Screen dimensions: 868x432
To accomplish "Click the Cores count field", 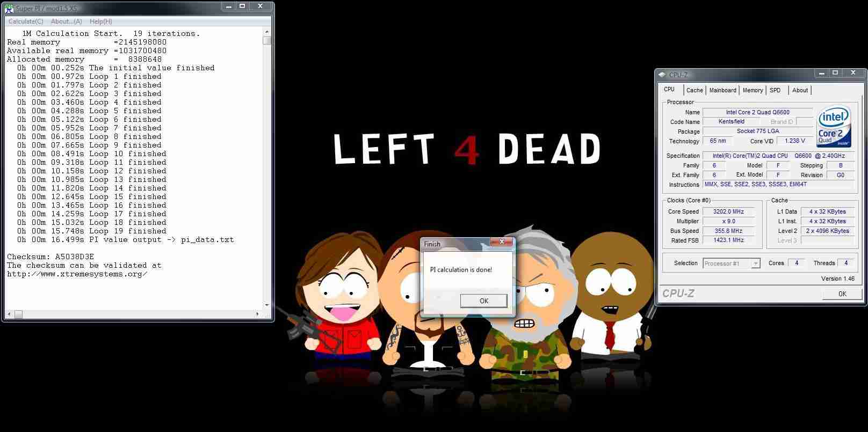I will pyautogui.click(x=797, y=263).
